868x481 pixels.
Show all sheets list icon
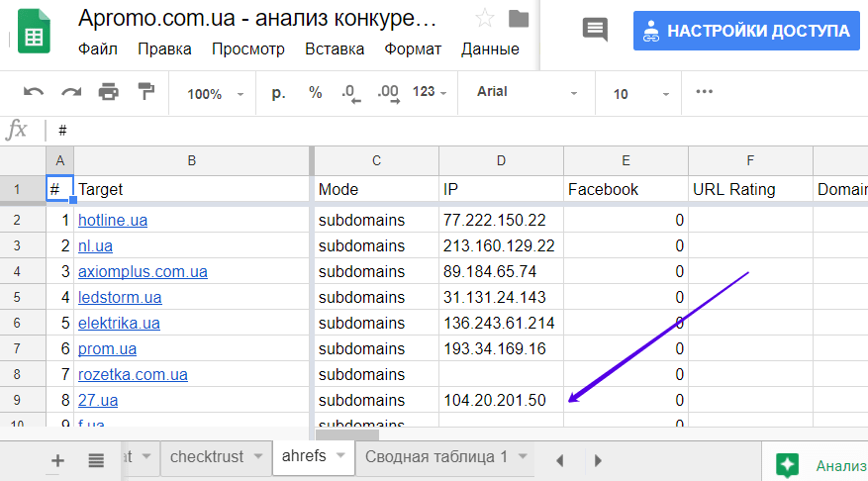pyautogui.click(x=96, y=459)
